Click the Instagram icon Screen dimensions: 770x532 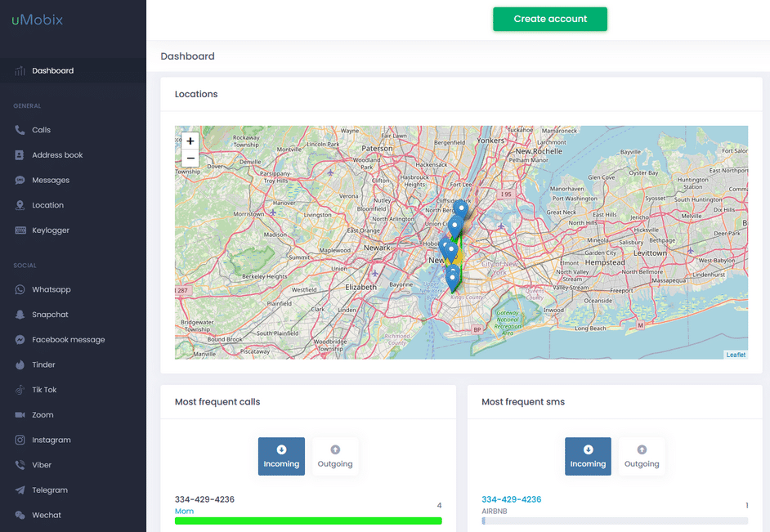click(20, 440)
